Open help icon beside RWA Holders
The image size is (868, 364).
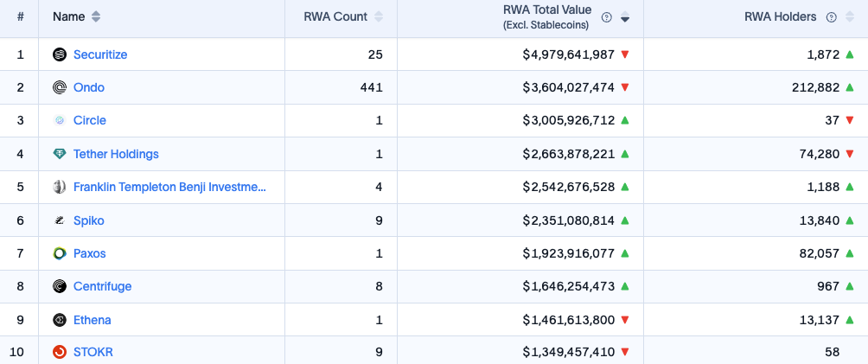pyautogui.click(x=831, y=17)
